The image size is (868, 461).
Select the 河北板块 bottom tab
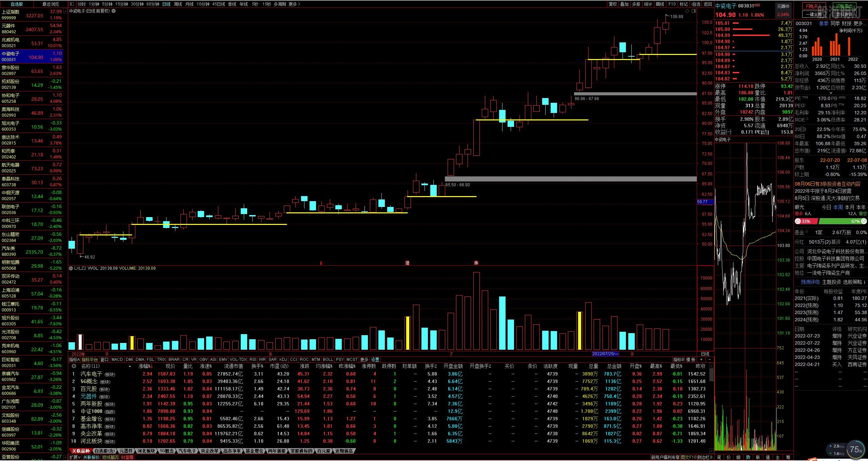click(146, 451)
